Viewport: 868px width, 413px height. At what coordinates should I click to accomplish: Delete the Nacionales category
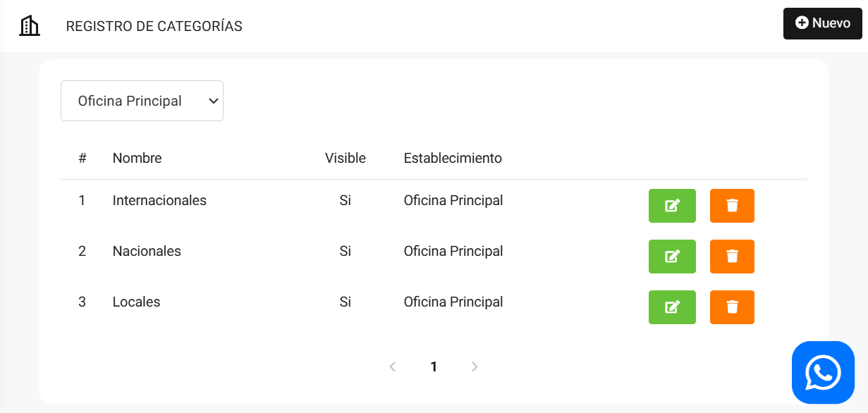[732, 257]
